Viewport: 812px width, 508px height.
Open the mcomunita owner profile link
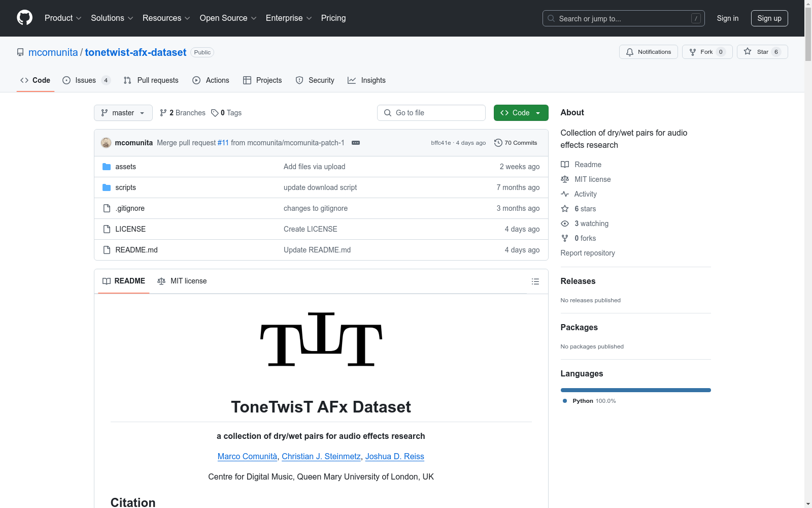point(53,52)
